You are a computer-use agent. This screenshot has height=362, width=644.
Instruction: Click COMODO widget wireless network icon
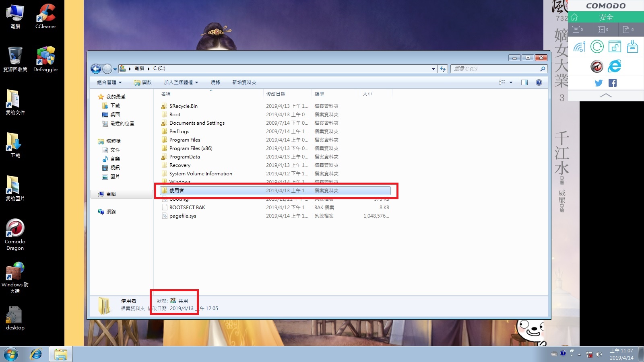[579, 47]
